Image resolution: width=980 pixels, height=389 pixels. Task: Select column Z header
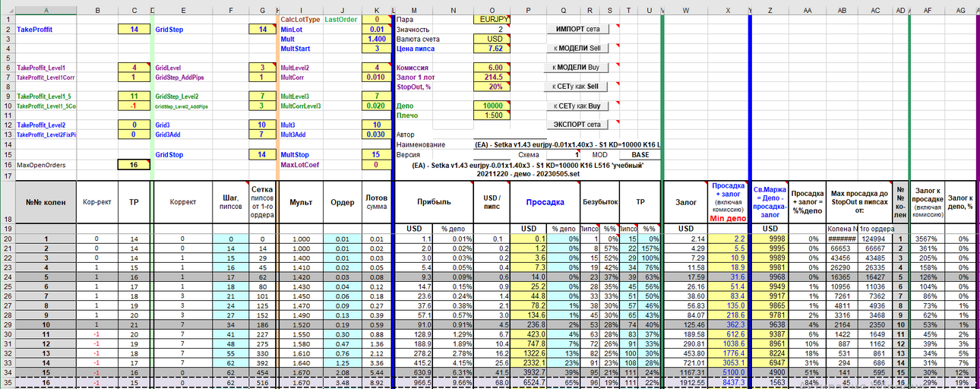tap(770, 10)
